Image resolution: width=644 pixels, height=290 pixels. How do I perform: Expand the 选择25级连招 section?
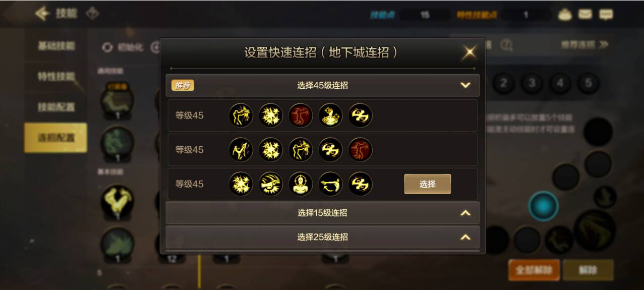coord(323,237)
